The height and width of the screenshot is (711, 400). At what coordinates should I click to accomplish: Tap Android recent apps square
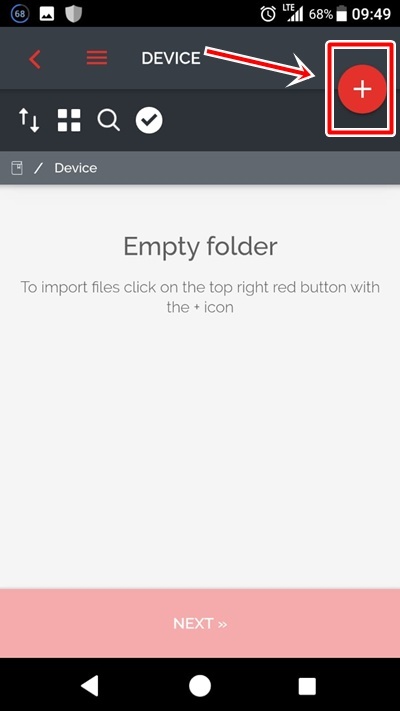click(x=307, y=687)
